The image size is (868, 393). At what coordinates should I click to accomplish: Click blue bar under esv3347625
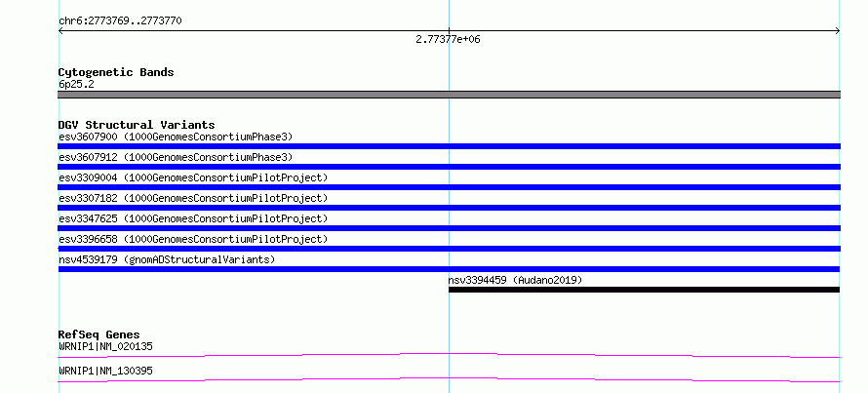coord(449,228)
